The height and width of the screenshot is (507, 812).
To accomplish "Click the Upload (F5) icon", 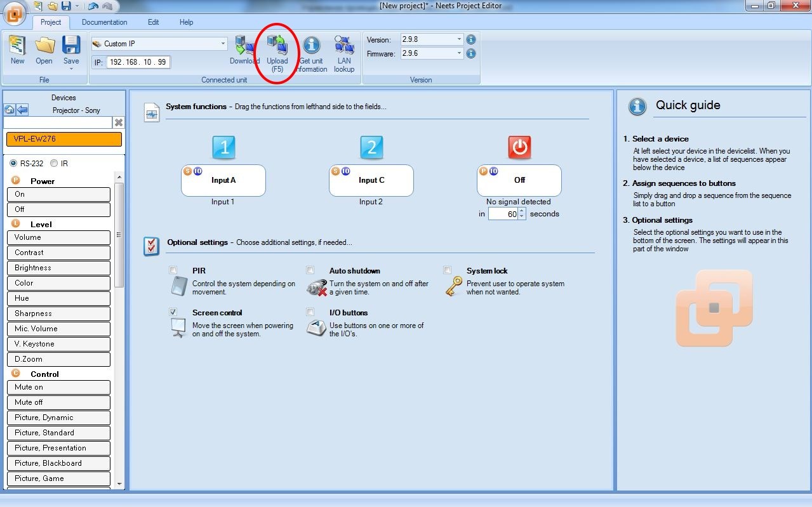I will coord(277,46).
